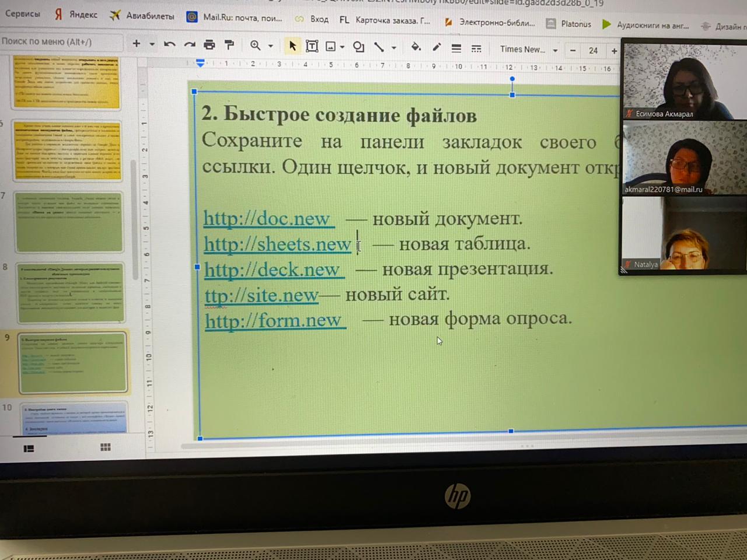The height and width of the screenshot is (560, 747).
Task: Open the Авиабилеты bookmark
Action: (x=142, y=16)
